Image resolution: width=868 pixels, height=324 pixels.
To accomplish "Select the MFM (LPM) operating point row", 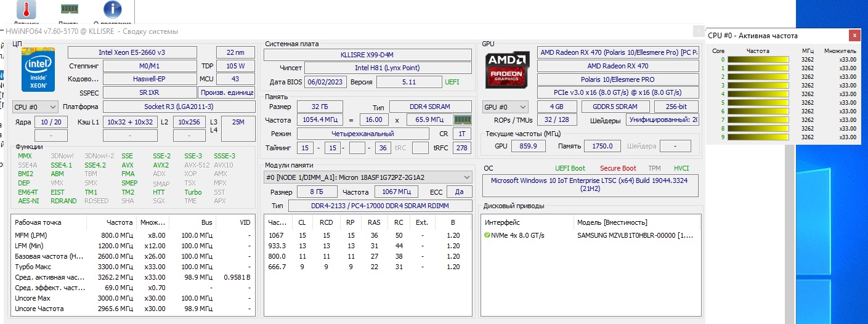I will coord(132,235).
